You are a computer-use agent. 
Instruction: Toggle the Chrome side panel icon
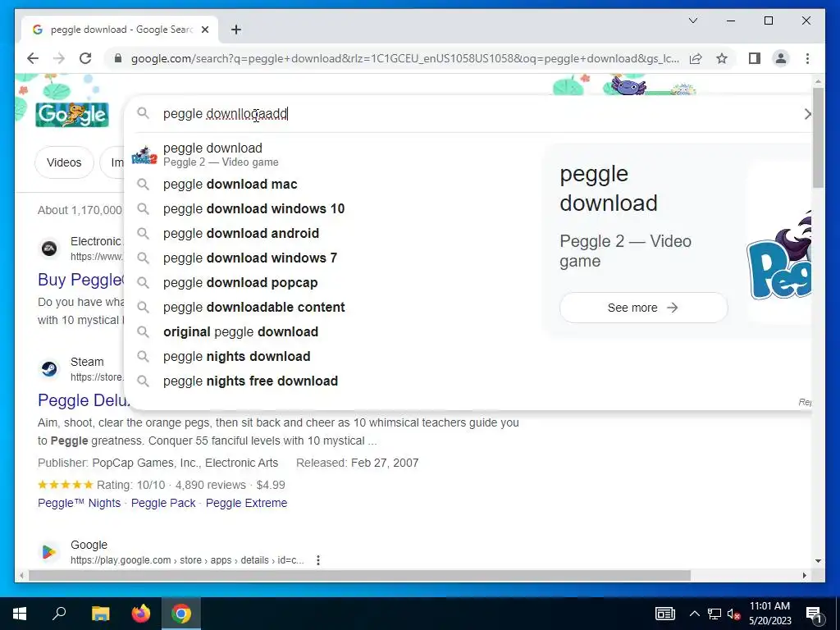[755, 58]
